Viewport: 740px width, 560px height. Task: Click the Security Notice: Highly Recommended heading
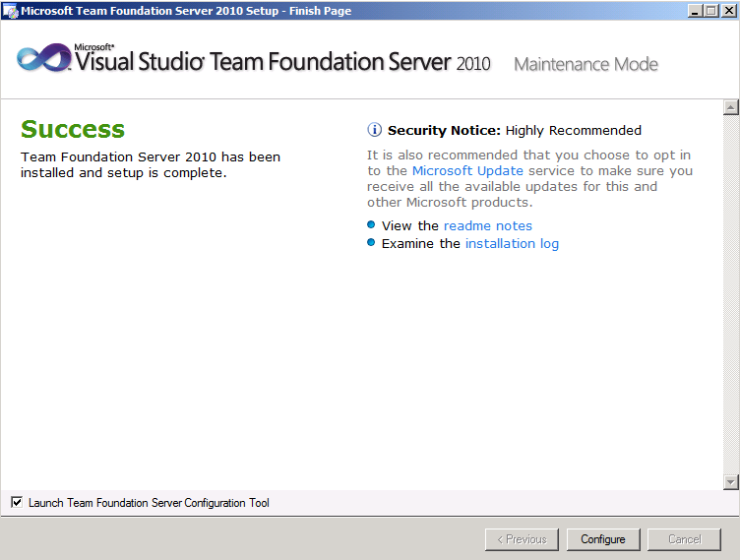pos(515,130)
